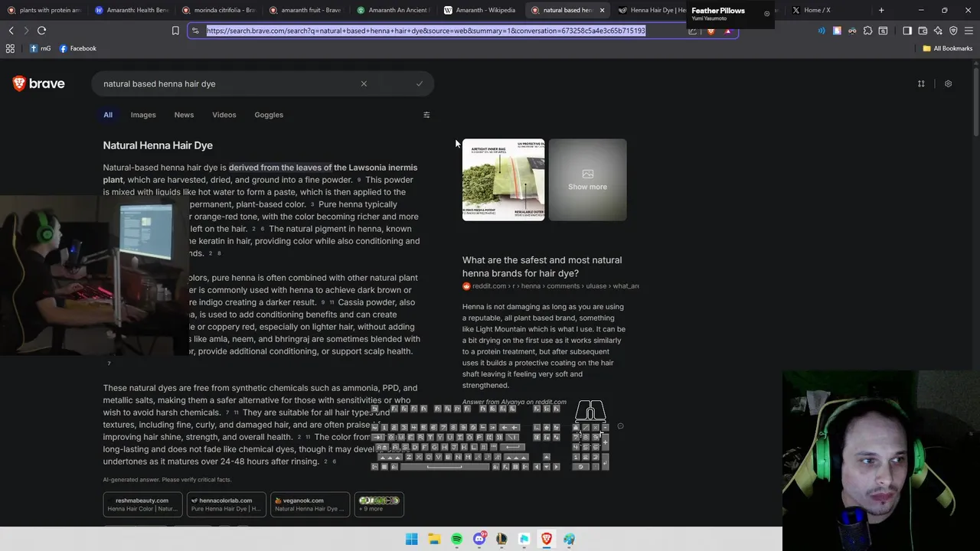Screen dimensions: 980x551
Task: Select the All results filter
Action: [108, 115]
